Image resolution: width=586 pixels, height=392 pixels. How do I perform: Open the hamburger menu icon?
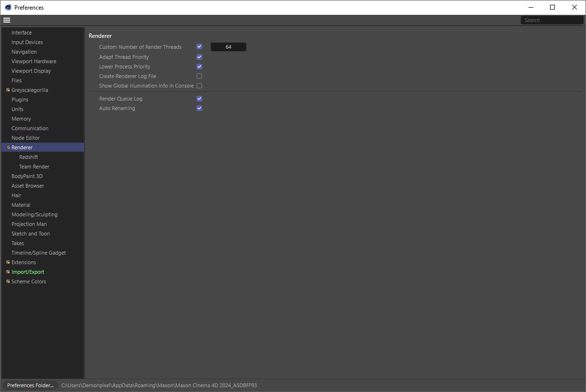7,20
